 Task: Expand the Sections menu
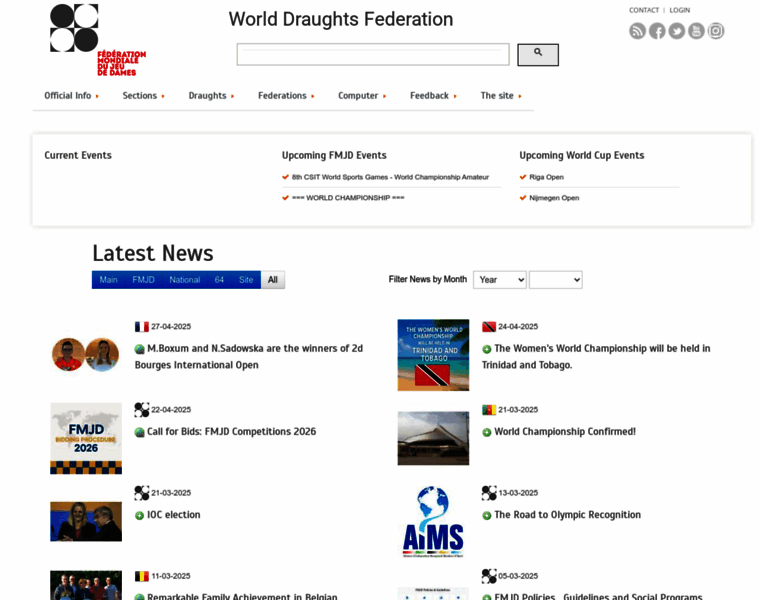tap(143, 96)
